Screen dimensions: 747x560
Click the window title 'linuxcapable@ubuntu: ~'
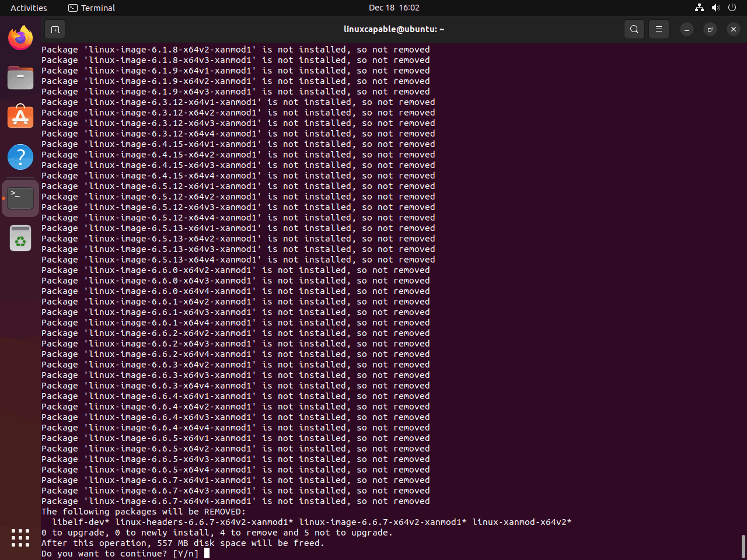pos(394,29)
